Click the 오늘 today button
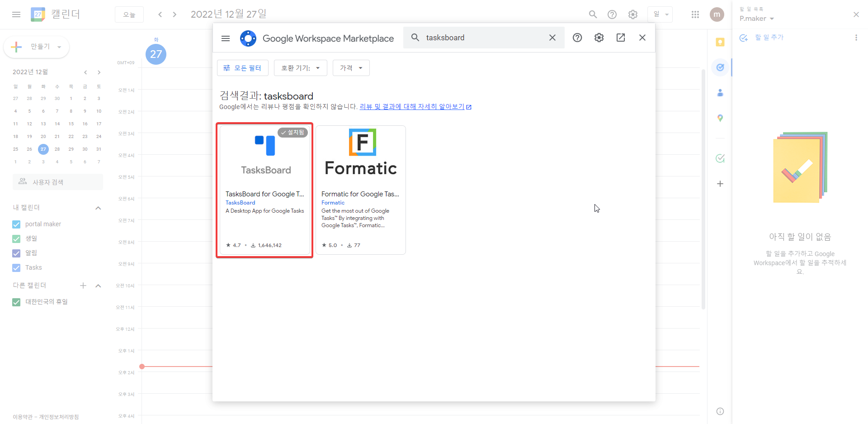The height and width of the screenshot is (424, 868). [x=129, y=14]
